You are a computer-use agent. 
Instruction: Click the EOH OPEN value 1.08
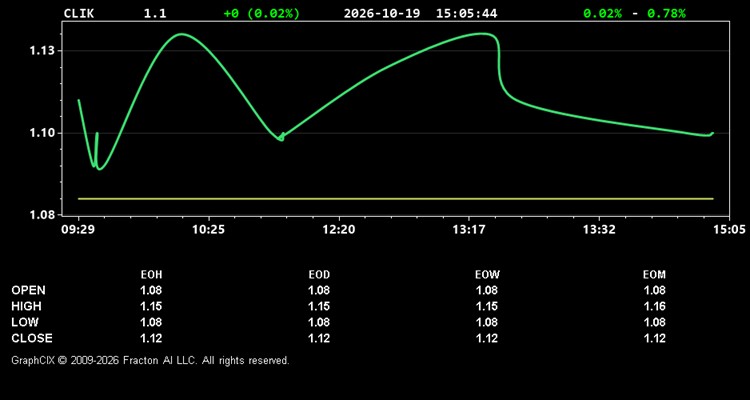pos(151,290)
